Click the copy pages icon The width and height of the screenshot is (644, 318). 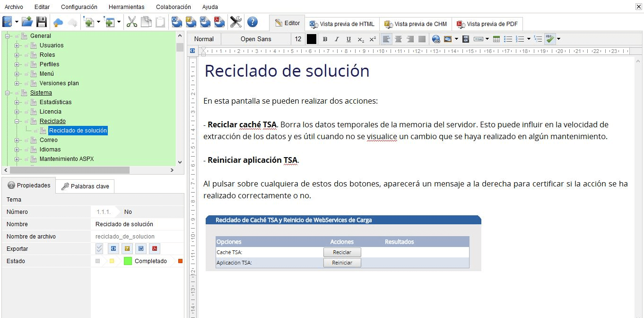[x=147, y=22]
